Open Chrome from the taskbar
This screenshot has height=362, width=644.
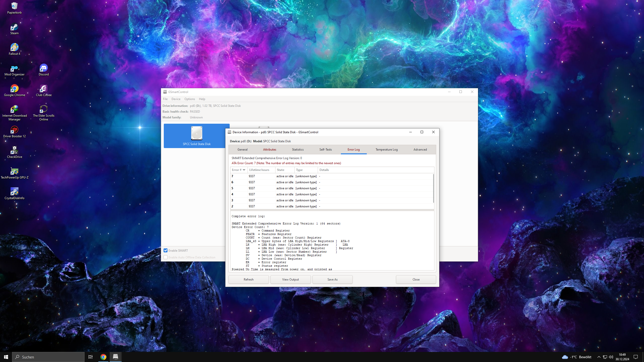click(x=103, y=357)
